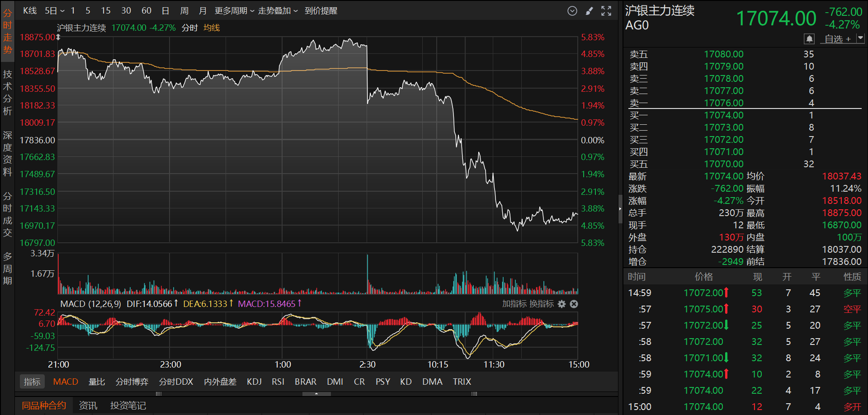868x415 pixels.
Task: Click the axis adjust arrow beside 18875.00
Action: tap(58, 37)
